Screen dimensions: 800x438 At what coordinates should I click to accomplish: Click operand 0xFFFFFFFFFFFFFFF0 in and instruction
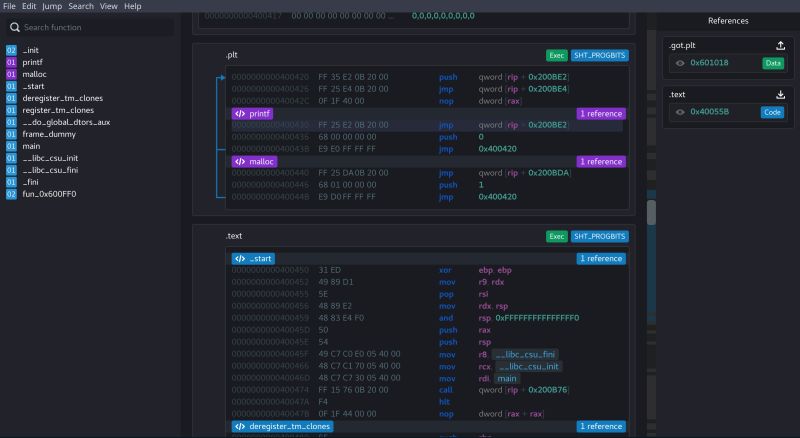(537, 318)
